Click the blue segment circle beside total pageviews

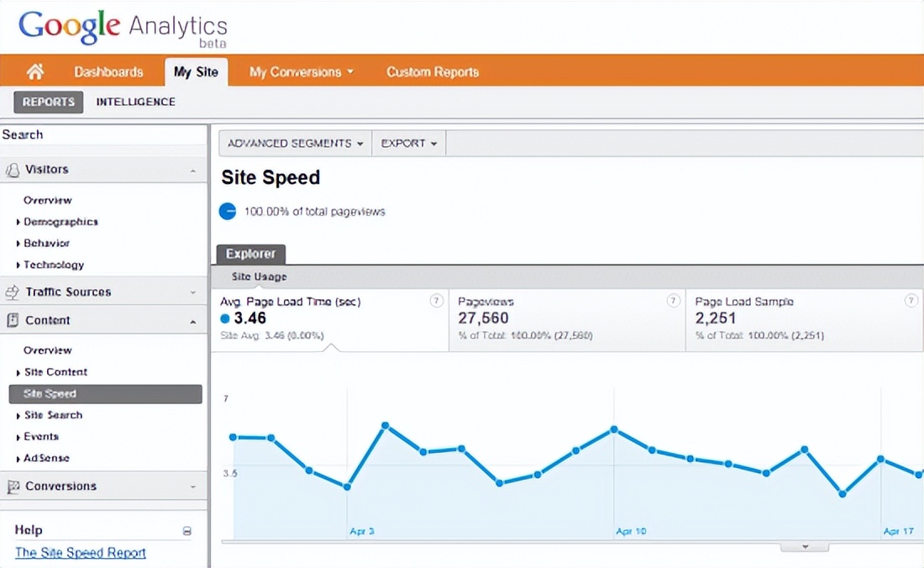click(227, 211)
